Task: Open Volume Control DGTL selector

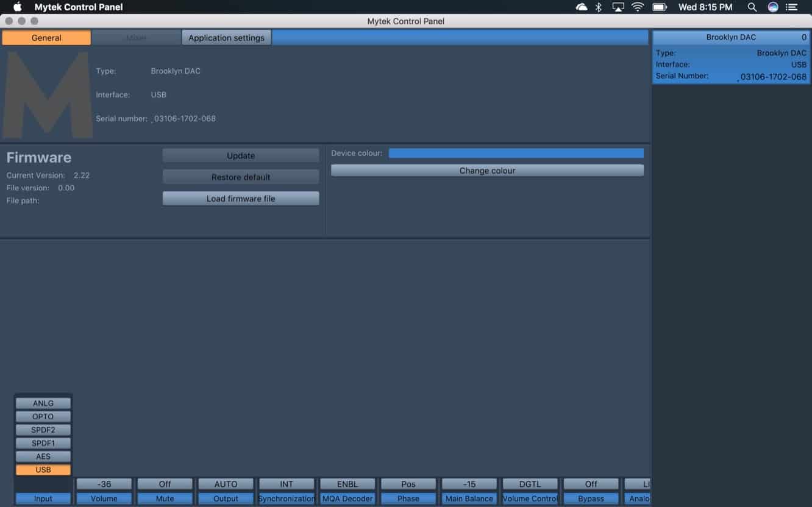Action: [530, 484]
